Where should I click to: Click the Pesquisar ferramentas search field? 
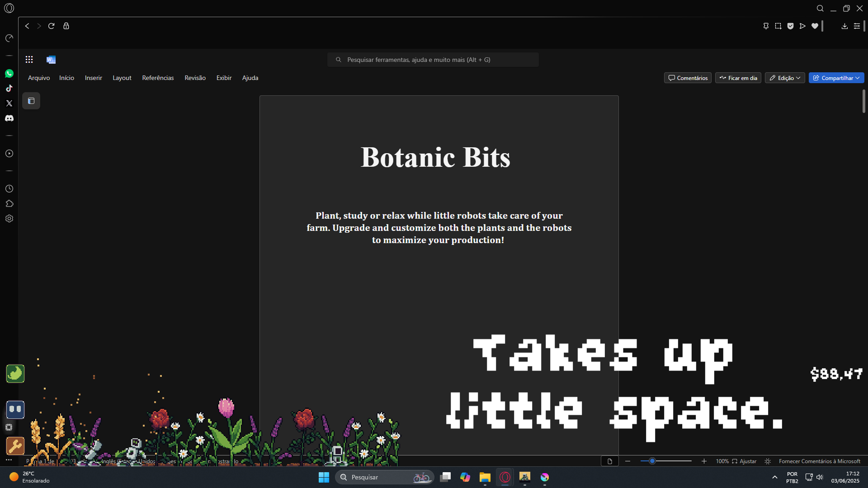(433, 60)
